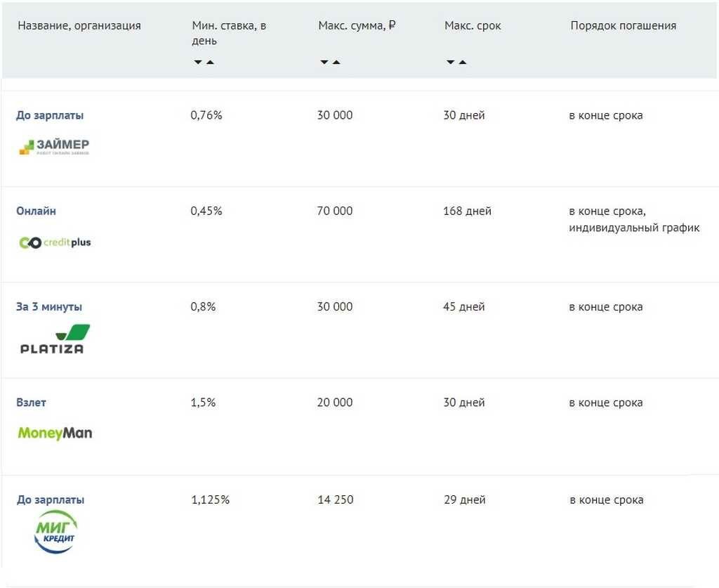This screenshot has height=588, width=719.
Task: Sort maximum term column descending
Action: tap(450, 62)
